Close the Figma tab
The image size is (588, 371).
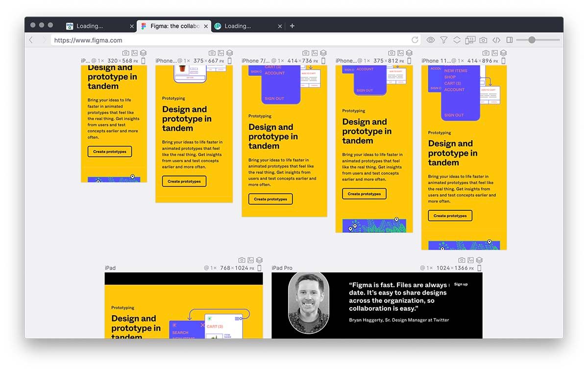coord(206,26)
